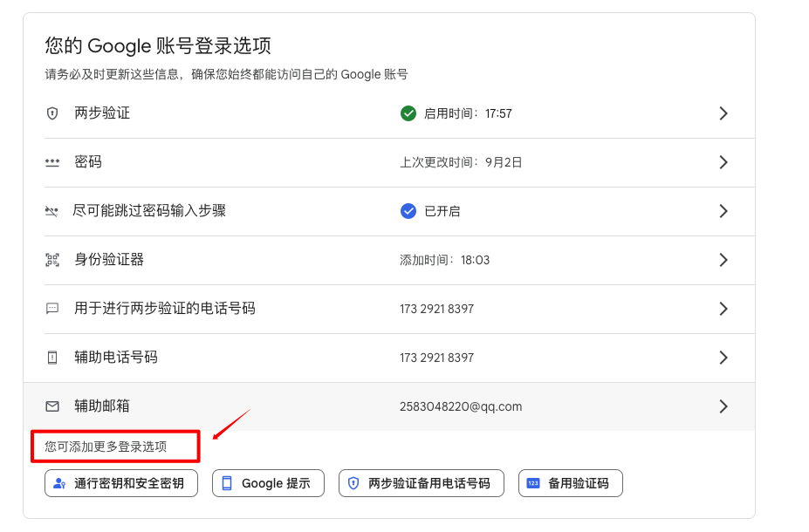Click the envelope icon beside 辅助邮箱

(x=52, y=406)
